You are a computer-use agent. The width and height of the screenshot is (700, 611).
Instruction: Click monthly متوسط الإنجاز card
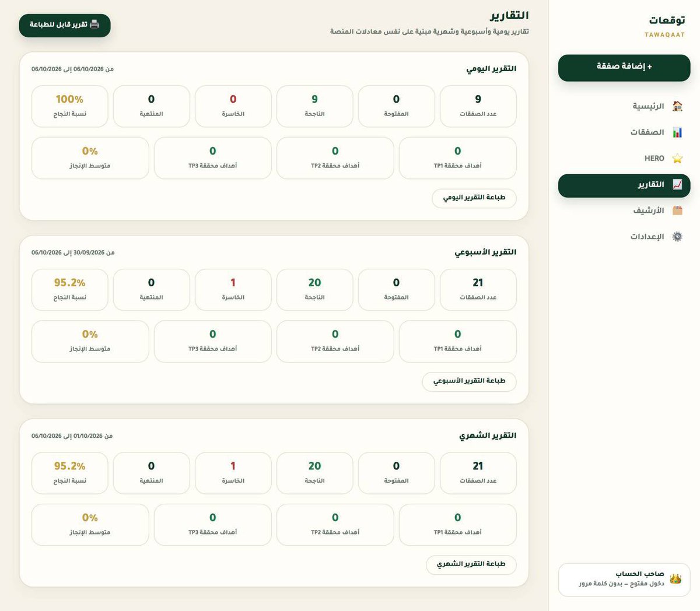[x=90, y=525]
